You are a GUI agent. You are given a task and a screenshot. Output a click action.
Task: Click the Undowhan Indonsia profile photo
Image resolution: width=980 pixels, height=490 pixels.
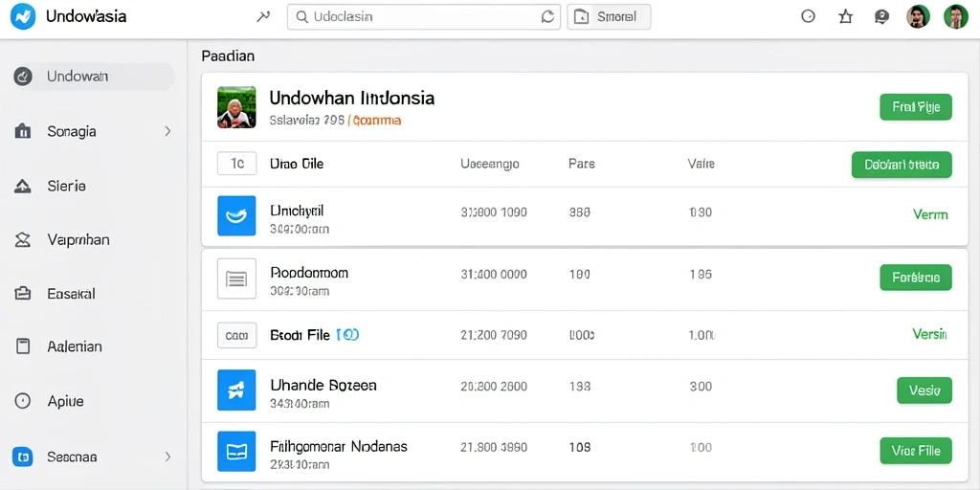click(236, 107)
